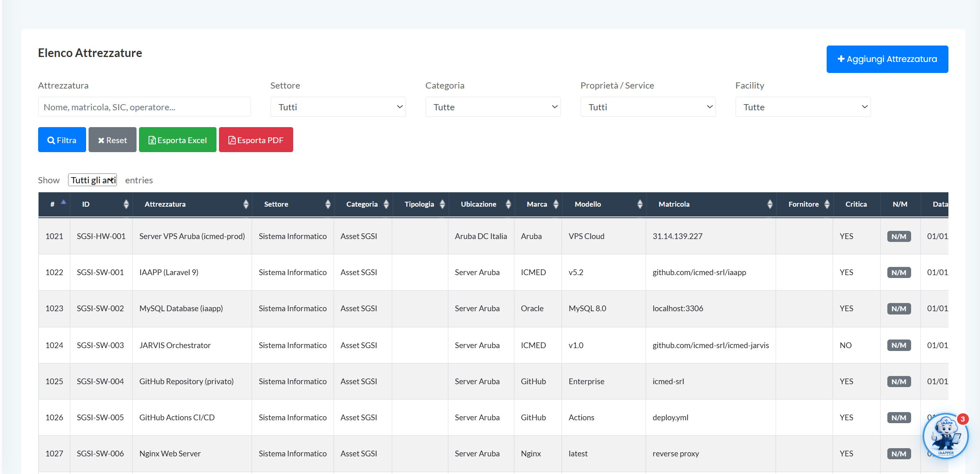This screenshot has height=474, width=980.
Task: Open the Facility filter dropdown
Action: (x=803, y=107)
